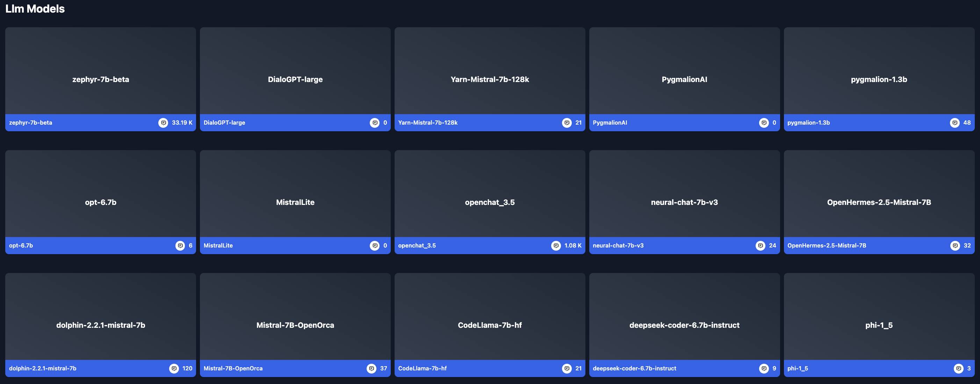Viewport: 980px width, 384px height.
Task: Click the chat icon on Yarn-Mistral-7b-128k card
Action: click(567, 123)
